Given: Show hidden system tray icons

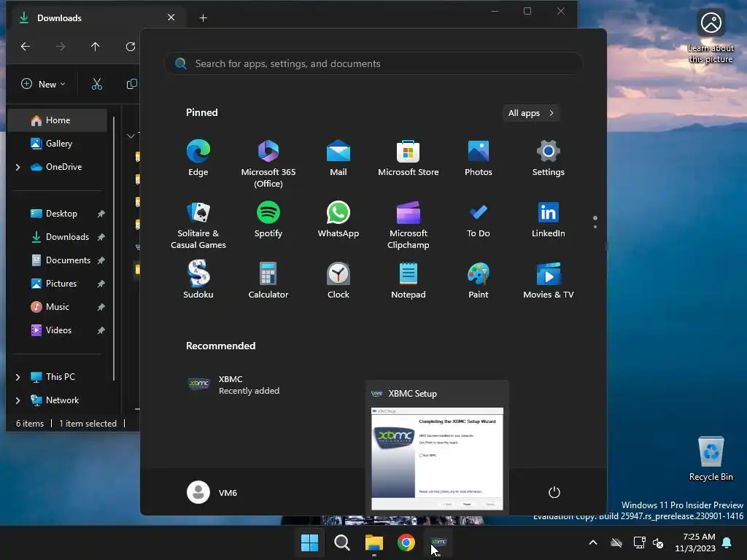Looking at the screenshot, I should pos(593,542).
